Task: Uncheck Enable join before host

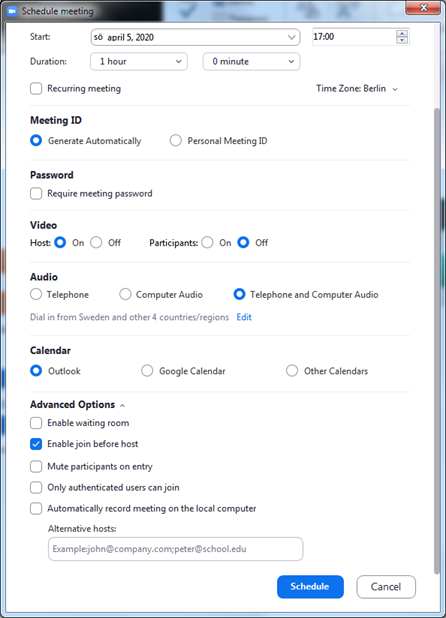Action: [x=36, y=444]
